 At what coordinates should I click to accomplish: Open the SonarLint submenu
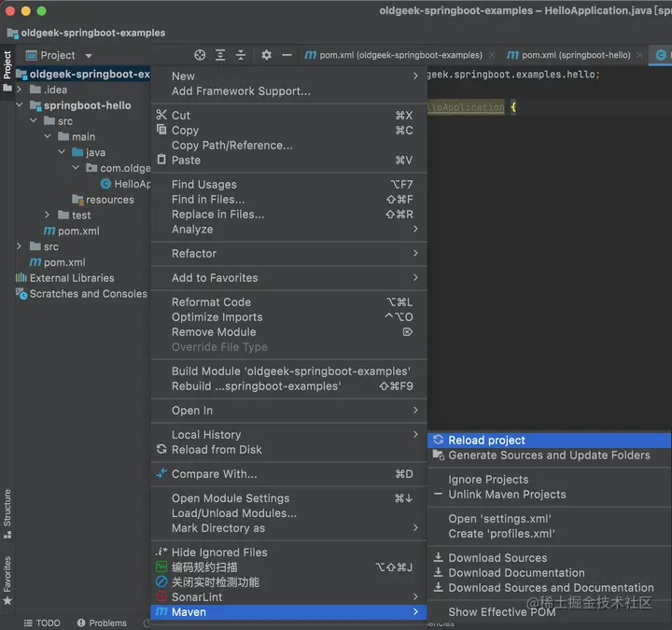[288, 597]
